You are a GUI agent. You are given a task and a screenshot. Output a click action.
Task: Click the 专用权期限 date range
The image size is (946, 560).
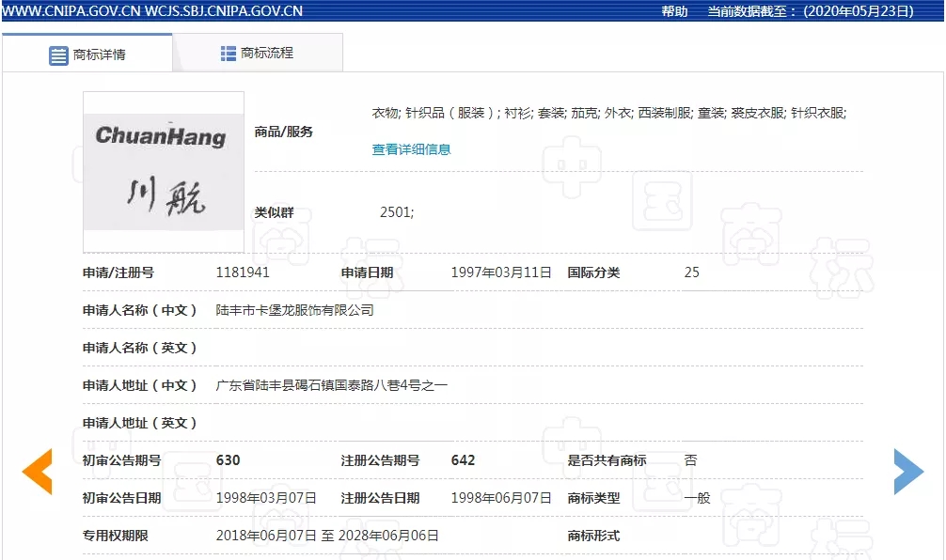(x=327, y=536)
